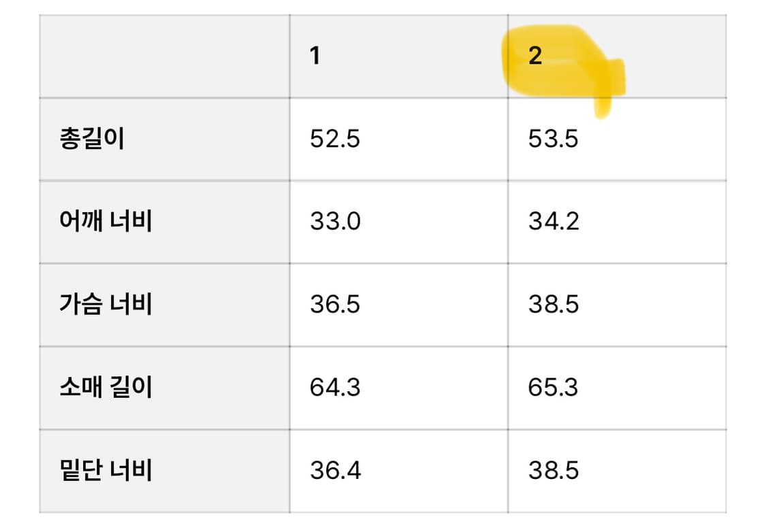Image resolution: width=766 pixels, height=532 pixels.
Task: Select the size 2 column header
Action: [535, 56]
